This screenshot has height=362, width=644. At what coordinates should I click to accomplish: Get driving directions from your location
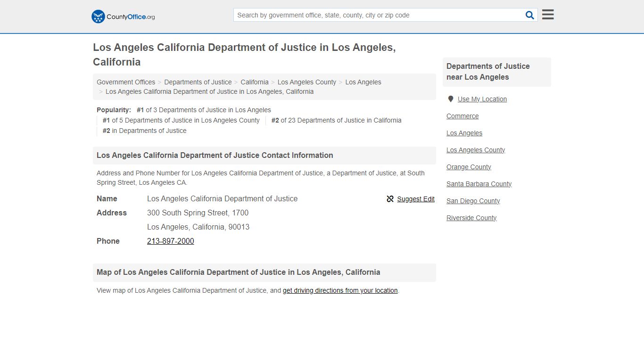340,290
